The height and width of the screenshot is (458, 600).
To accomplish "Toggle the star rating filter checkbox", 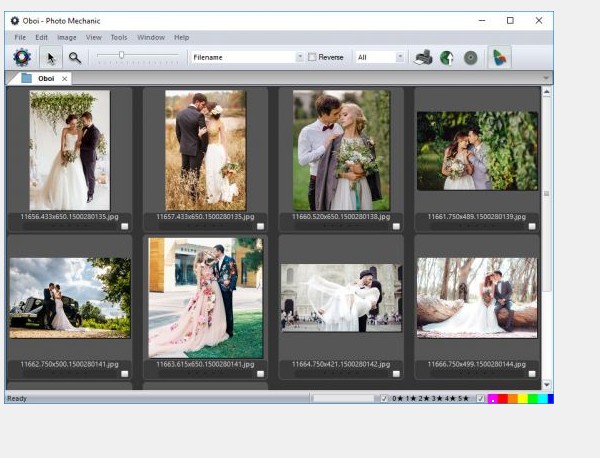I will click(x=384, y=399).
